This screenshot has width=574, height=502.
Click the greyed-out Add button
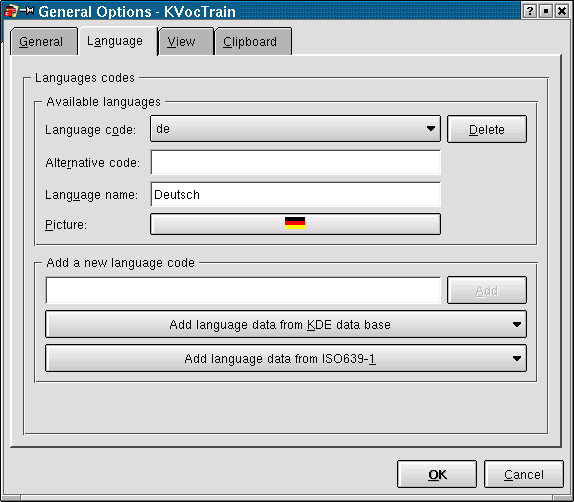click(487, 290)
